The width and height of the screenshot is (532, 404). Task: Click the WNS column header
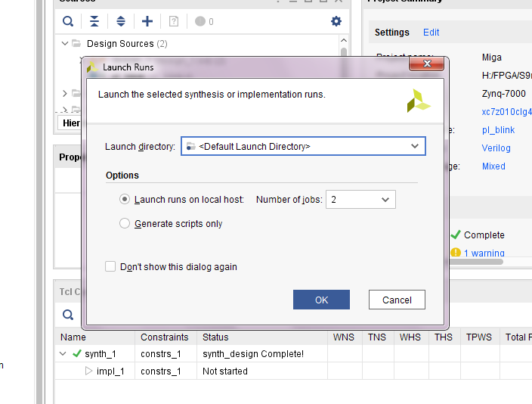click(x=344, y=337)
